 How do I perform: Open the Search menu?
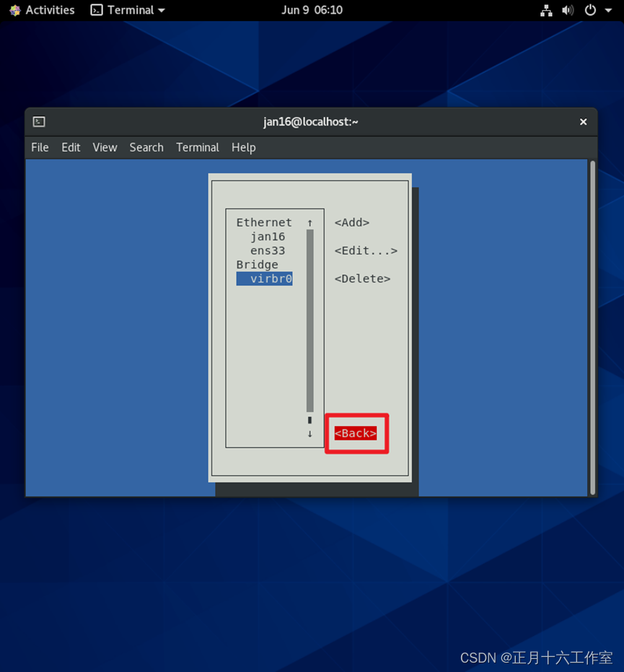[x=146, y=147]
